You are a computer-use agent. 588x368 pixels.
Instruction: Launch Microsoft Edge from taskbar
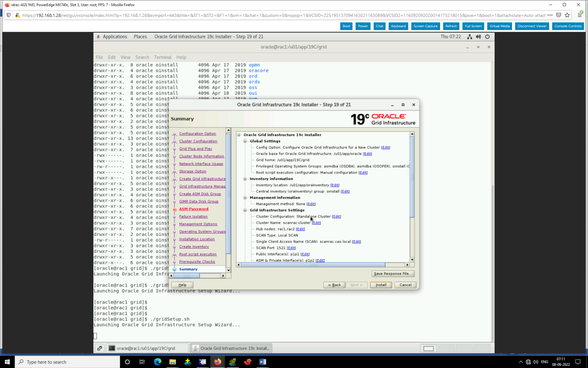(157, 362)
